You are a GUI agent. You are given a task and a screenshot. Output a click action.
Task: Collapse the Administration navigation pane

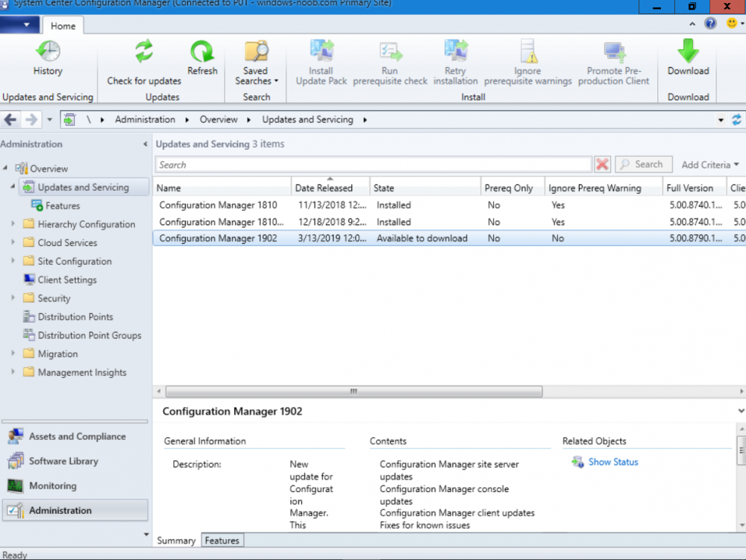[145, 144]
